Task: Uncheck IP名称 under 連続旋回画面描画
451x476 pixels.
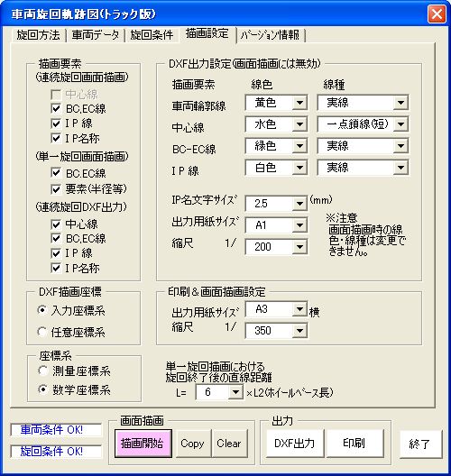Action: point(56,138)
